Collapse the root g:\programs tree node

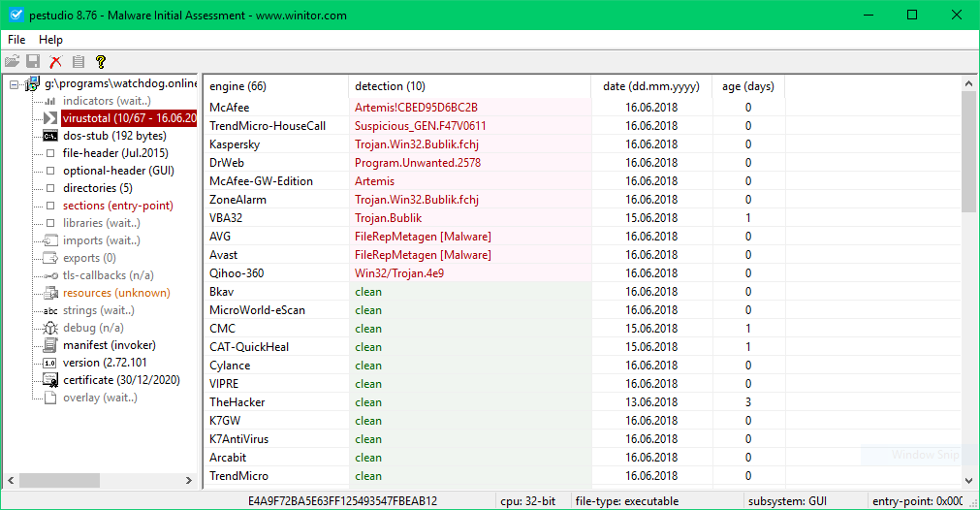(x=14, y=83)
